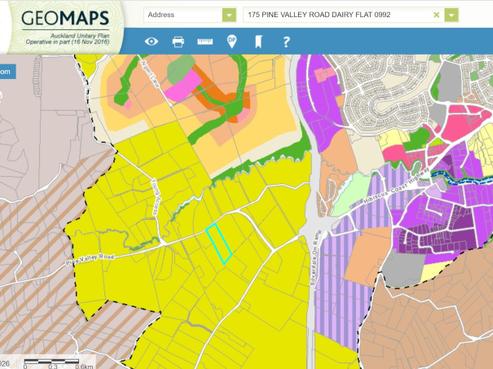The width and height of the screenshot is (493, 369).
Task: Clear the searched address with the X
Action: pyautogui.click(x=436, y=15)
